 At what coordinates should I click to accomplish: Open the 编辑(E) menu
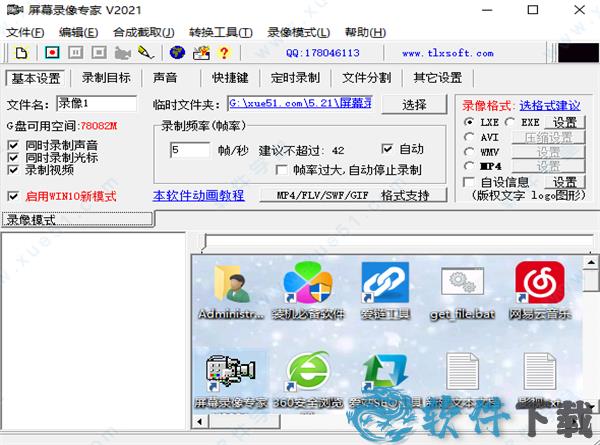(x=78, y=33)
